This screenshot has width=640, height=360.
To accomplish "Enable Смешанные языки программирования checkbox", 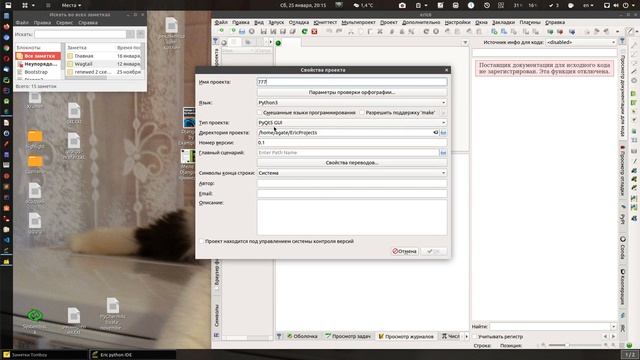I will pos(260,113).
